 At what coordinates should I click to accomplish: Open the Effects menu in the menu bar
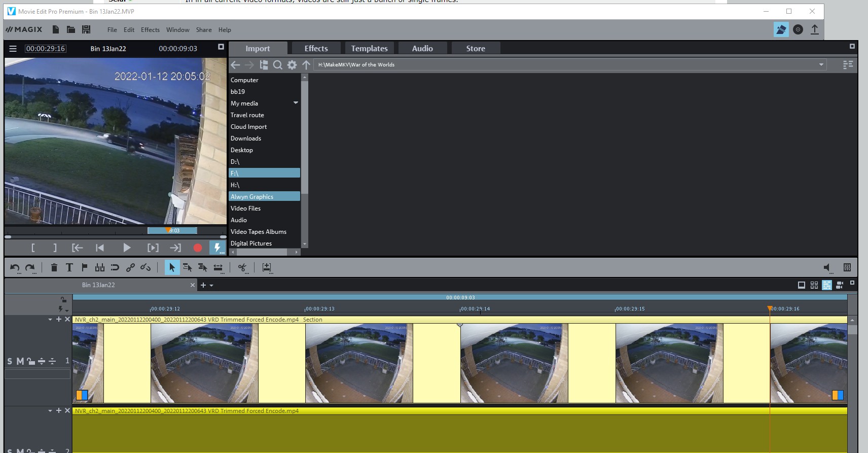150,30
